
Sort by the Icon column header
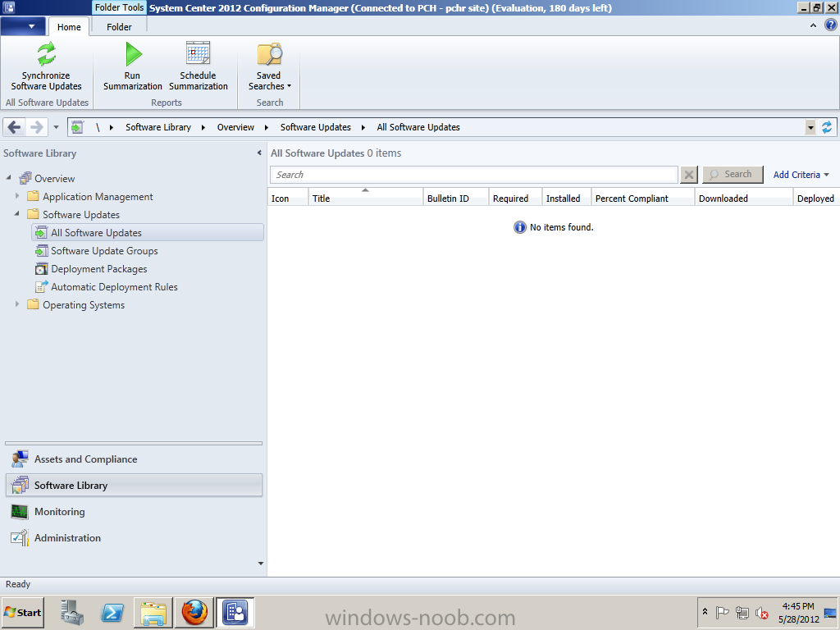[288, 198]
